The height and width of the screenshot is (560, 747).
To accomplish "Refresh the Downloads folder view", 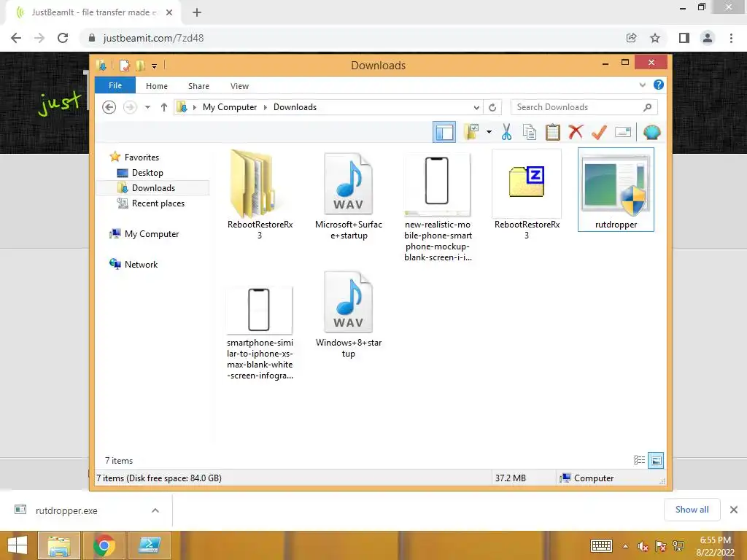I will 492,107.
